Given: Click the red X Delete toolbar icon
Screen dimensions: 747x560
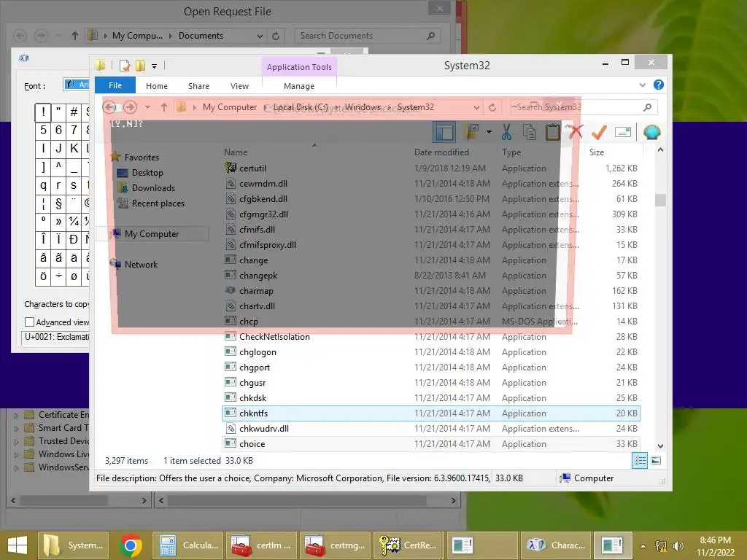Looking at the screenshot, I should tap(576, 132).
